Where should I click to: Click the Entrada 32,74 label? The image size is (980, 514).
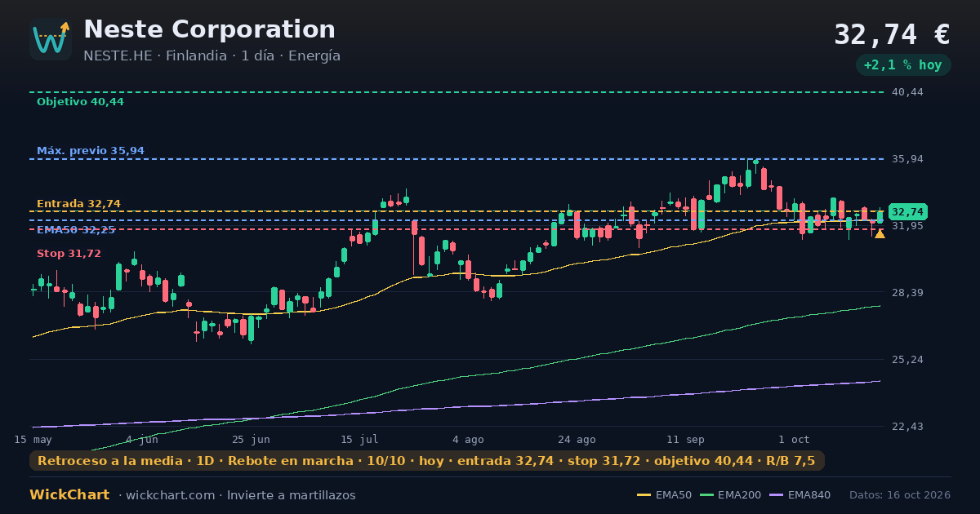(x=78, y=204)
